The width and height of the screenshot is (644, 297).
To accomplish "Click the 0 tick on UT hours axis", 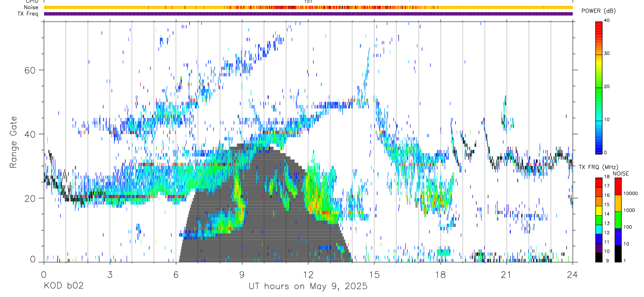I will [44, 274].
